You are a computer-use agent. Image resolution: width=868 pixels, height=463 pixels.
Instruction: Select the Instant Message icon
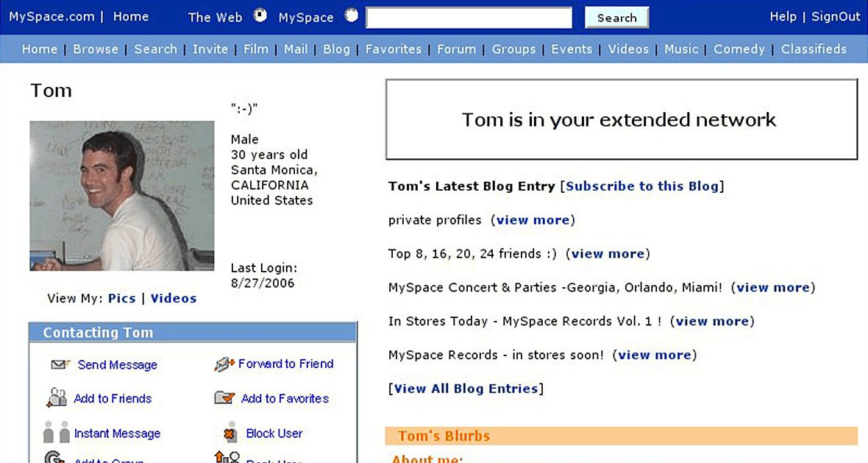pyautogui.click(x=57, y=433)
